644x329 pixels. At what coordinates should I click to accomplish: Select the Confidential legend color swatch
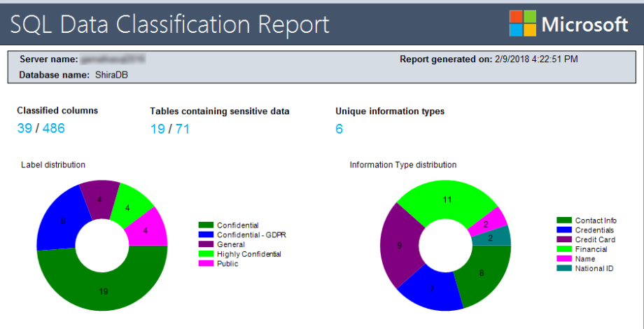[x=206, y=225]
